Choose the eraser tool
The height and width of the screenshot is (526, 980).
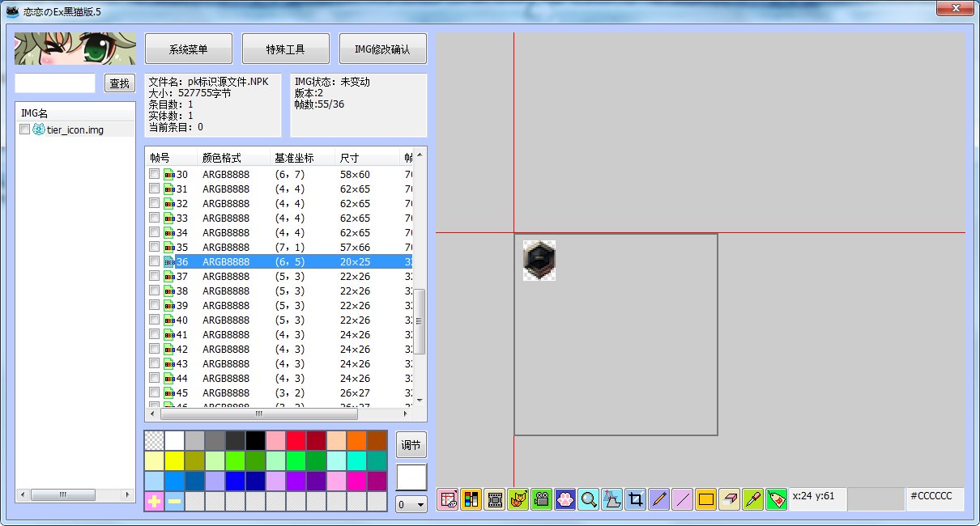[730, 499]
